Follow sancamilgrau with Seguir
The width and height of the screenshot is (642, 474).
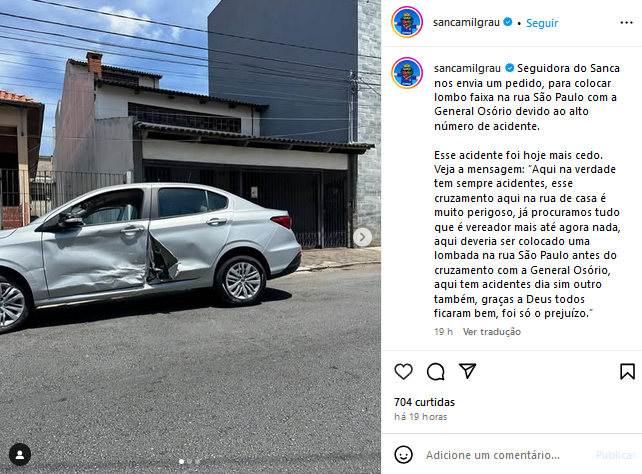(542, 23)
